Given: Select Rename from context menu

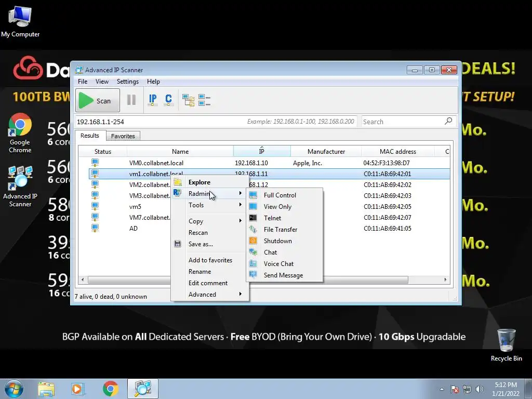Looking at the screenshot, I should click(210, 272).
